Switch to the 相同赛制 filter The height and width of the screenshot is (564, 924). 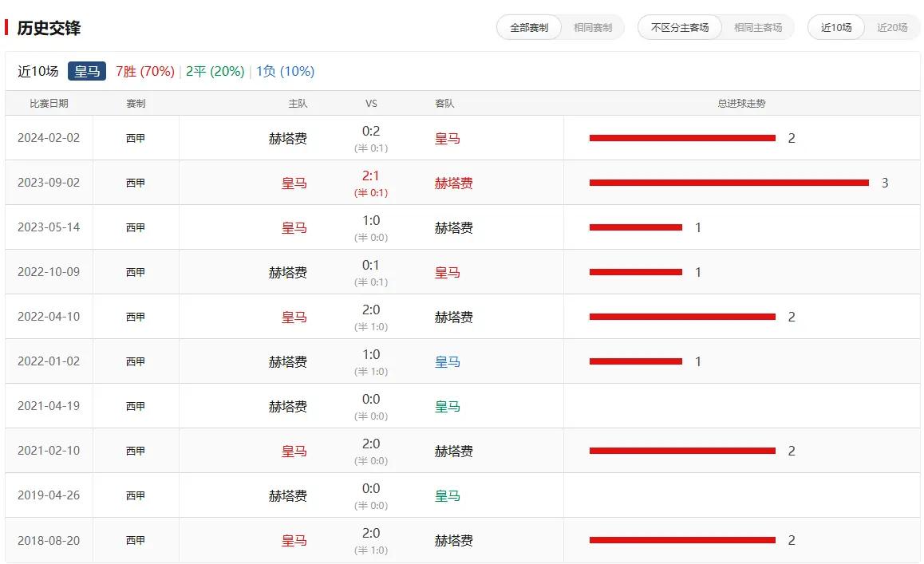[x=593, y=28]
